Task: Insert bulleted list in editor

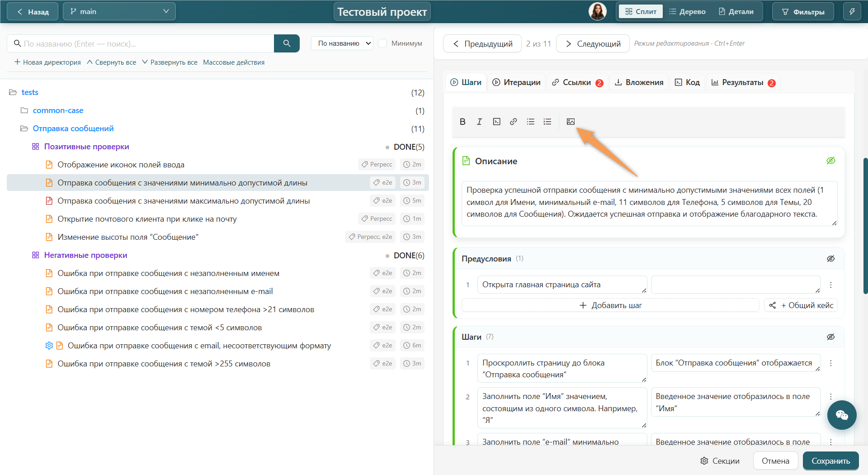Action: [530, 122]
